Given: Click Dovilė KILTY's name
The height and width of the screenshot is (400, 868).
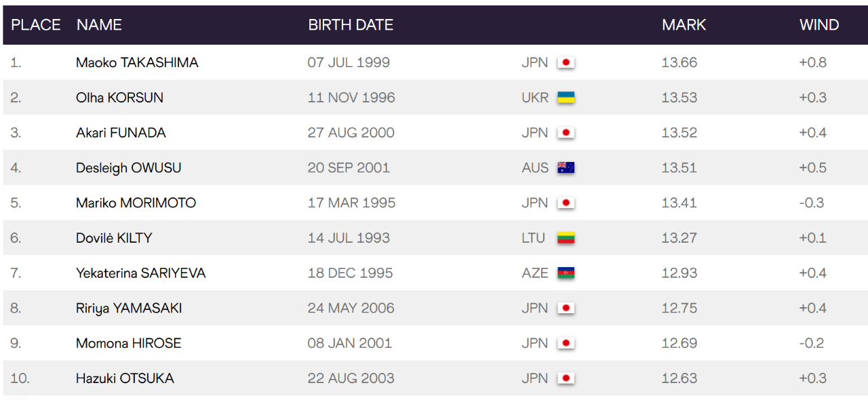Looking at the screenshot, I should [114, 238].
